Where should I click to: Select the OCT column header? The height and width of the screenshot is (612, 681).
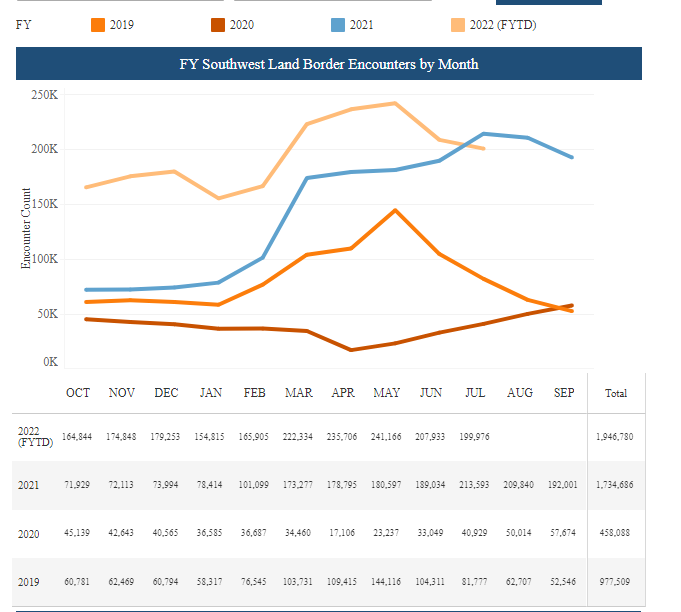pyautogui.click(x=78, y=393)
